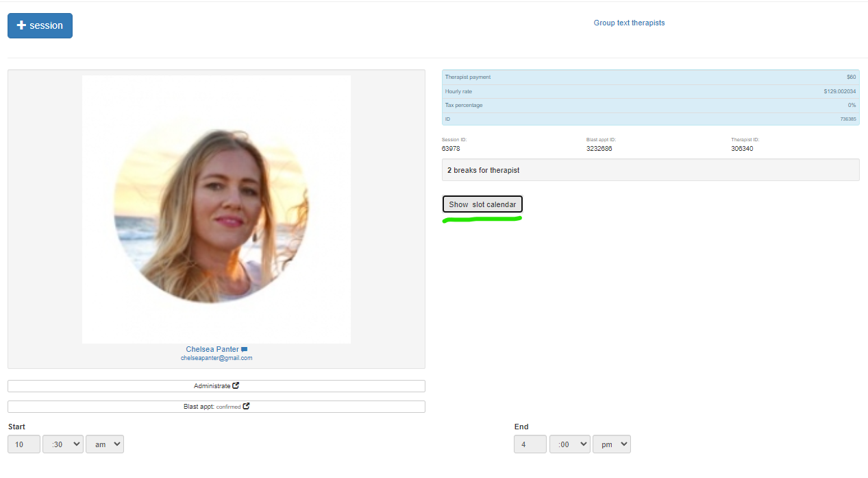Click the confirmed status in Blast appt

(x=228, y=407)
